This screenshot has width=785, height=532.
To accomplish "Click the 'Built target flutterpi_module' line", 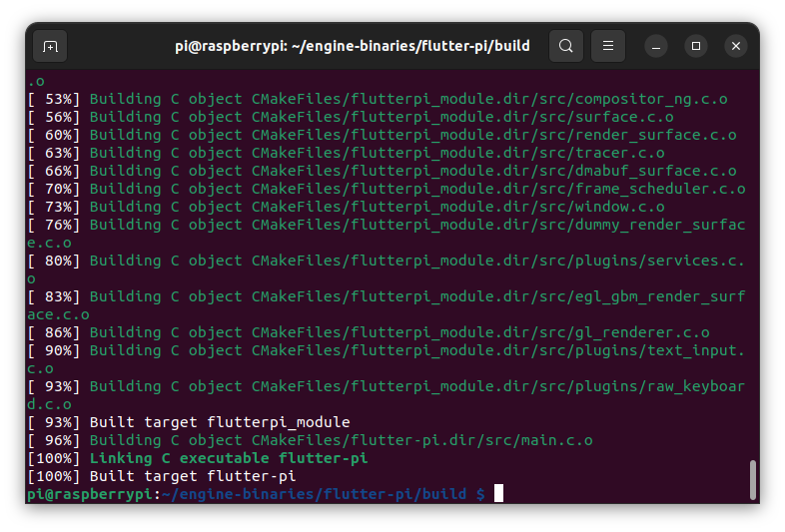I will [189, 423].
